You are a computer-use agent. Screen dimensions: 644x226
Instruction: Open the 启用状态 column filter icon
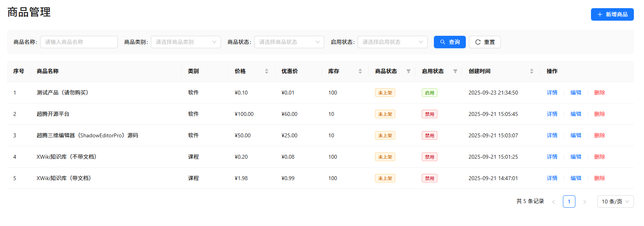click(x=455, y=71)
